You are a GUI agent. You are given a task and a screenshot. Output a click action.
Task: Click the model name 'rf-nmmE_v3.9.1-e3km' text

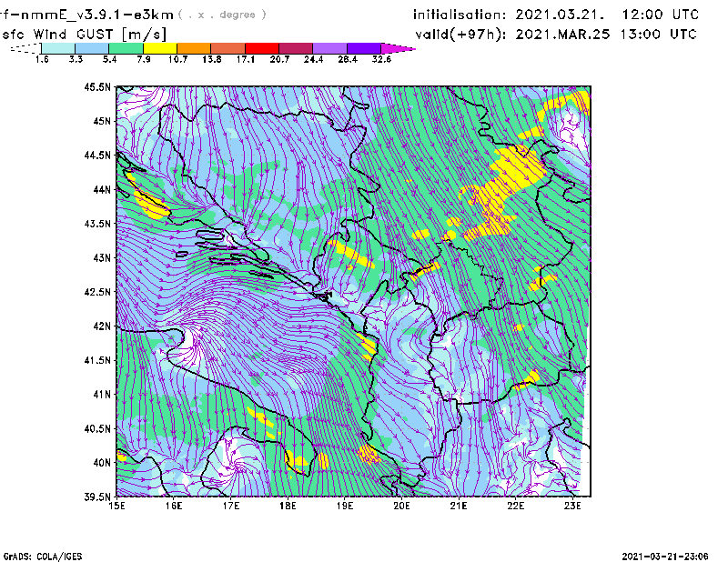point(86,15)
